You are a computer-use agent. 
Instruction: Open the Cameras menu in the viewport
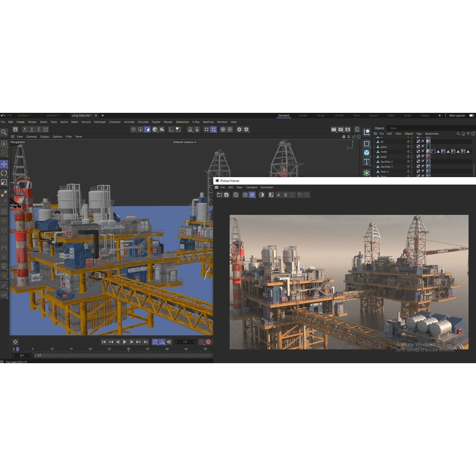[x=31, y=137]
